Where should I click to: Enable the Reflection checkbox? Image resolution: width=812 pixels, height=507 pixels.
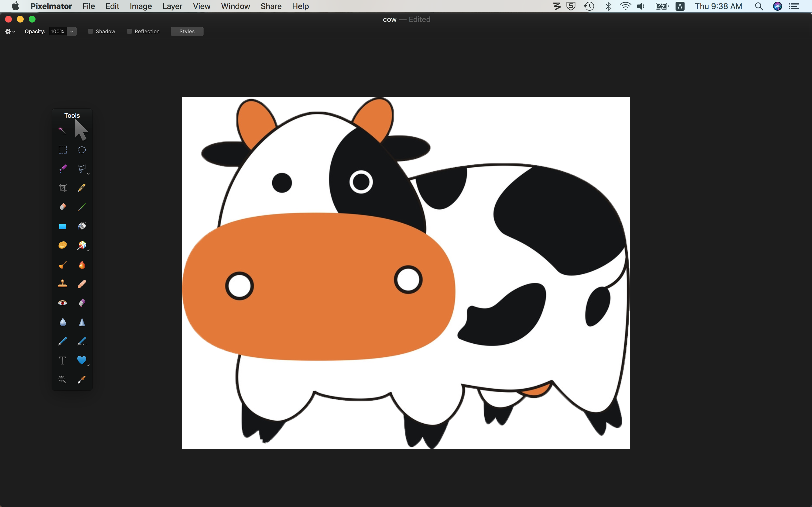(x=129, y=32)
